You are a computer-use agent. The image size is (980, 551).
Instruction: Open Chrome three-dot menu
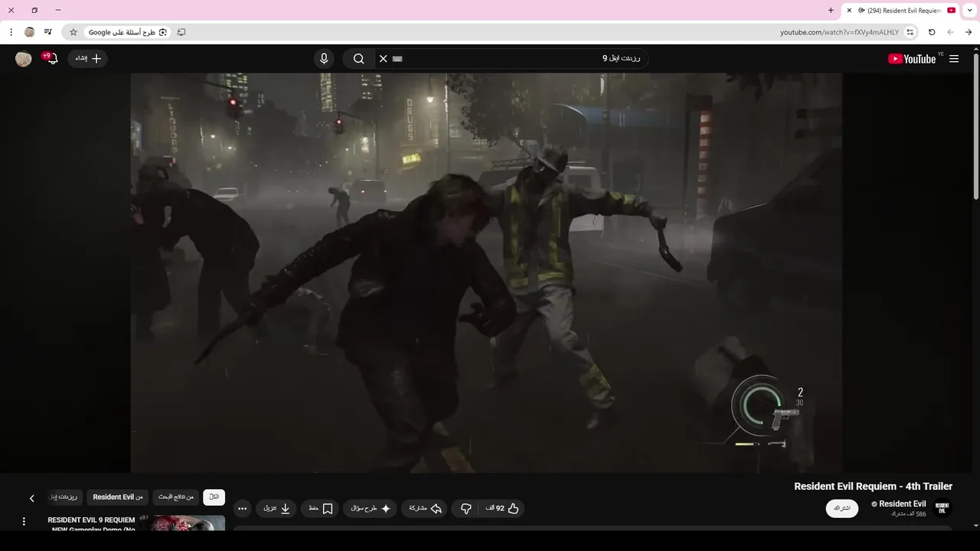coord(11,32)
